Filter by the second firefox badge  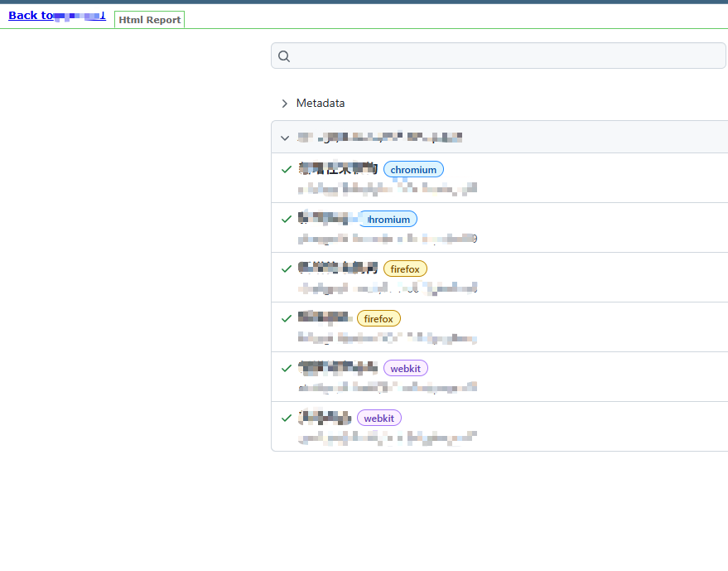tap(378, 319)
